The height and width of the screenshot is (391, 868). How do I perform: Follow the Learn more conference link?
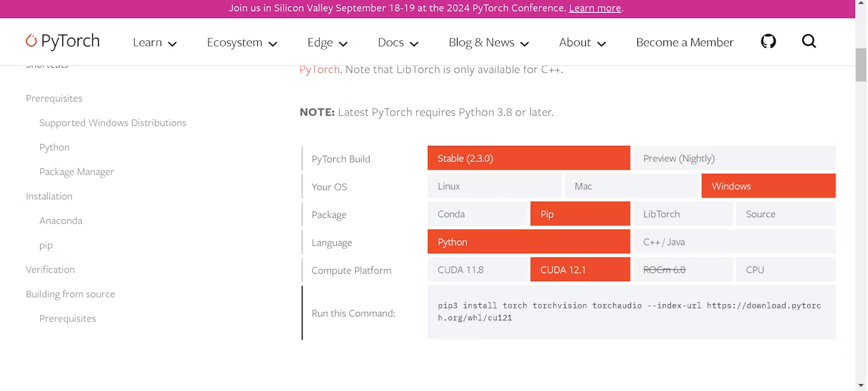595,8
